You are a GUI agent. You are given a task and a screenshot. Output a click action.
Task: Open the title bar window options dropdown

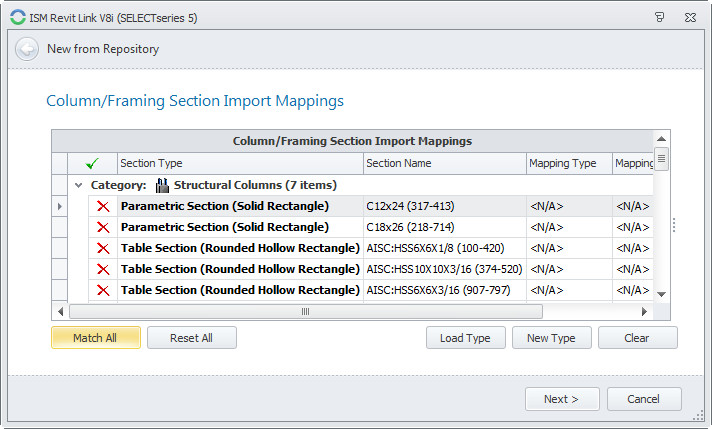(x=660, y=16)
